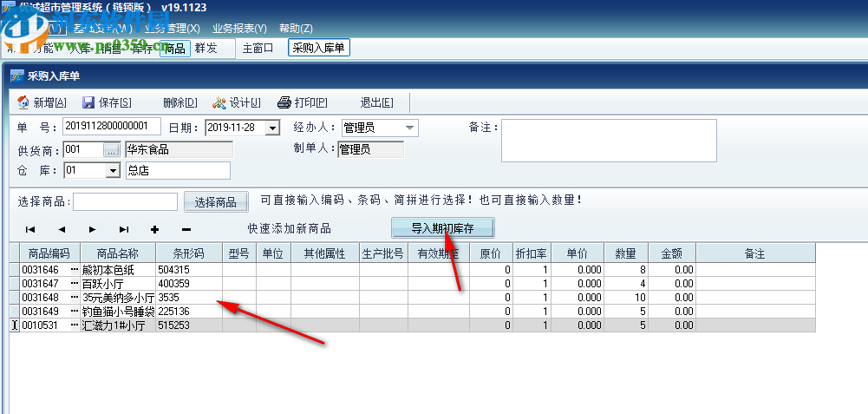The height and width of the screenshot is (414, 868).
Task: Click the 商品编码 column header
Action: (x=49, y=253)
